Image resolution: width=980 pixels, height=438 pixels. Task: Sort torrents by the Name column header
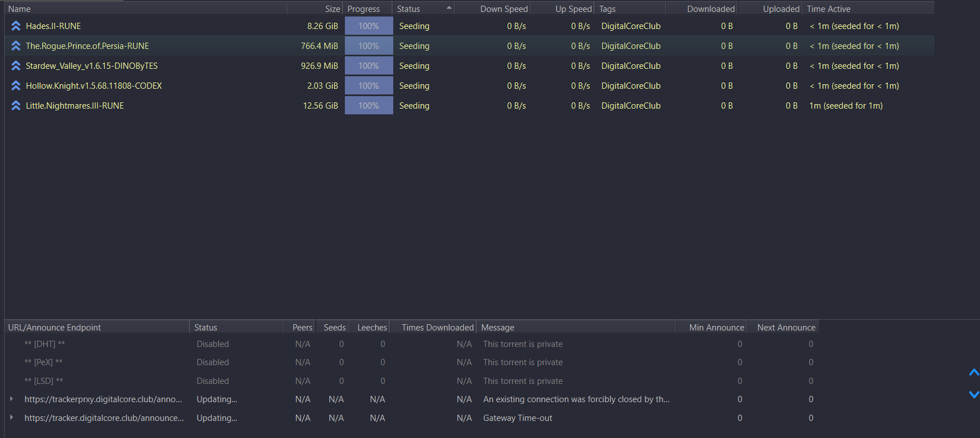(x=19, y=9)
